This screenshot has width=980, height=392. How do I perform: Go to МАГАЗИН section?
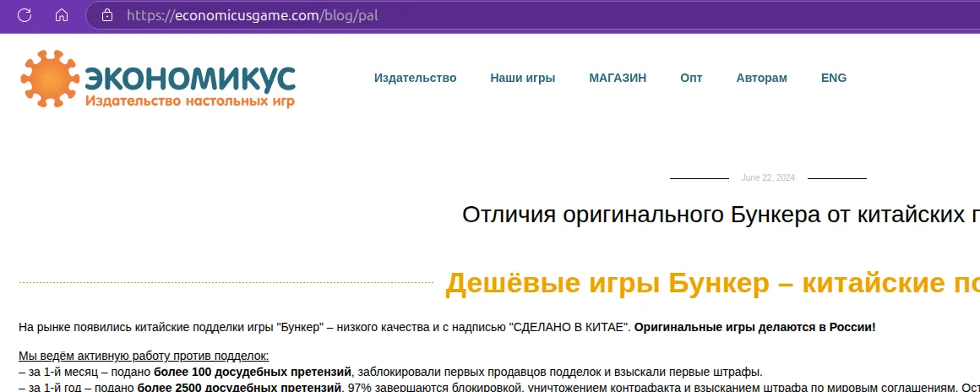click(x=618, y=79)
